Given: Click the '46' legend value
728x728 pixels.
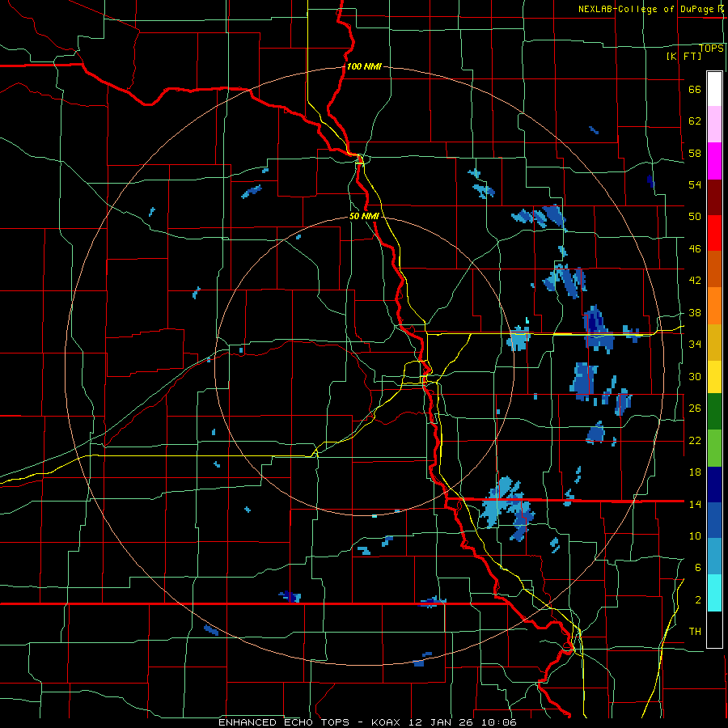Looking at the screenshot, I should [695, 249].
